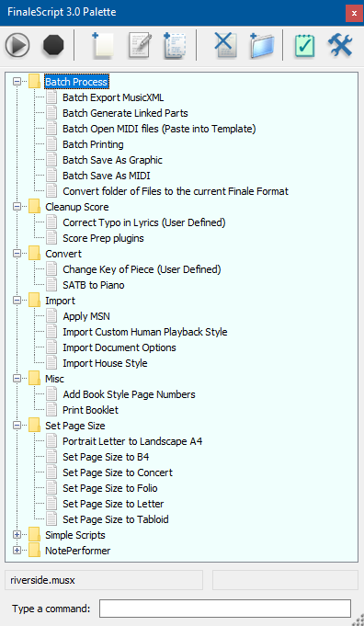364x626 pixels.
Task: Create a new script
Action: coord(103,45)
